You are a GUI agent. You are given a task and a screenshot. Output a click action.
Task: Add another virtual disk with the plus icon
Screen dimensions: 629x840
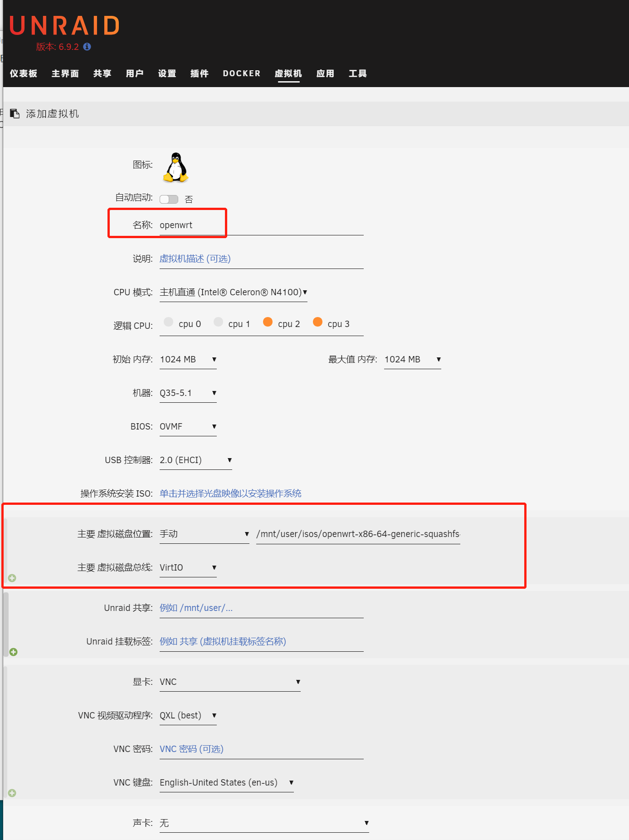(12, 578)
